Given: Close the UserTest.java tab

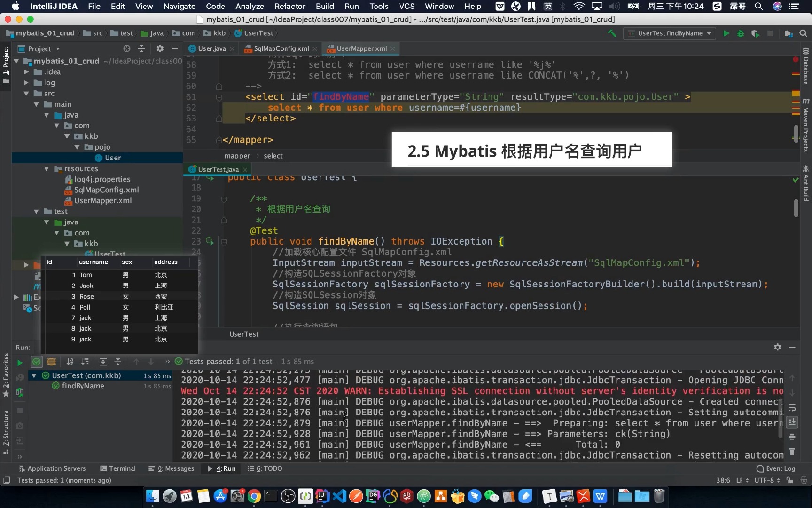Looking at the screenshot, I should pyautogui.click(x=245, y=169).
